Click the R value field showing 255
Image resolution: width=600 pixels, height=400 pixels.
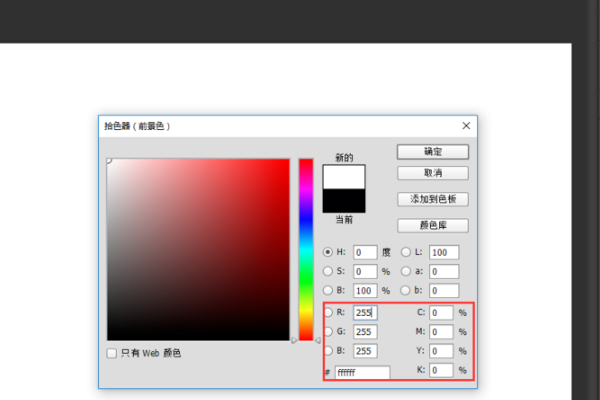pyautogui.click(x=364, y=312)
